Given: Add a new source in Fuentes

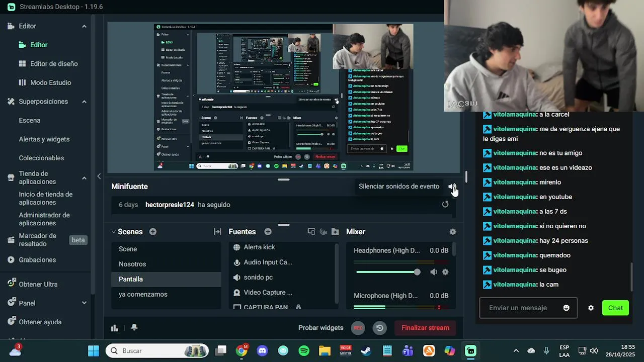Looking at the screenshot, I should [x=268, y=232].
